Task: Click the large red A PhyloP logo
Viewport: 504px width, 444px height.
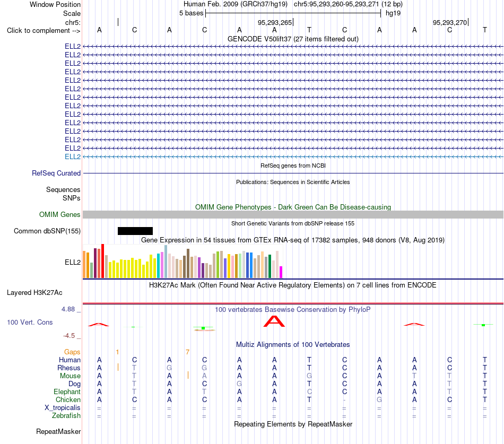Action: pos(274,321)
